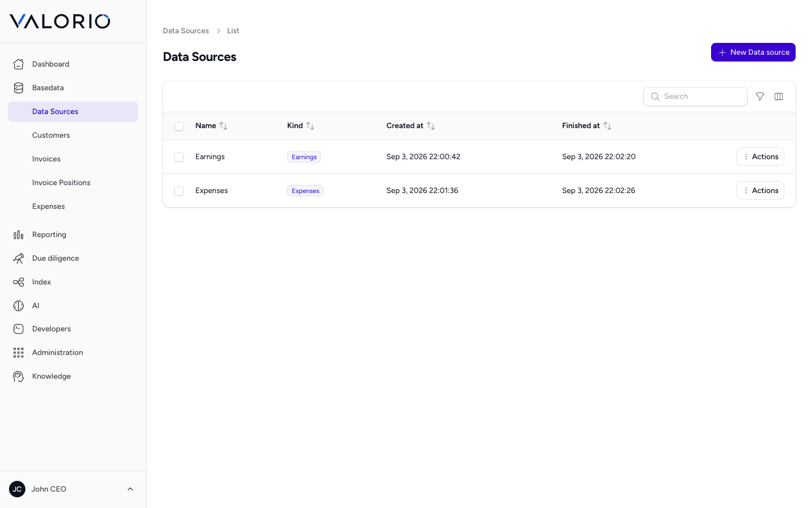The image size is (812, 508).
Task: Click the magnifier icon in search box
Action: [x=655, y=97]
